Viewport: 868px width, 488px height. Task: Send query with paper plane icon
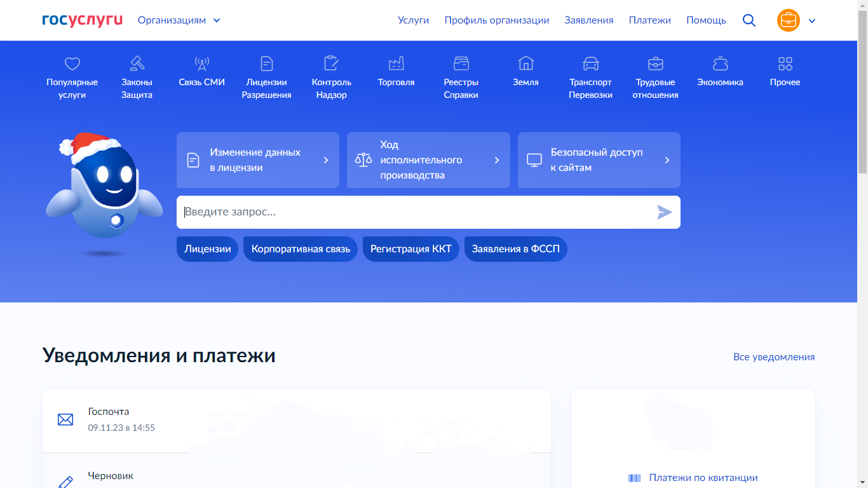[x=664, y=212]
